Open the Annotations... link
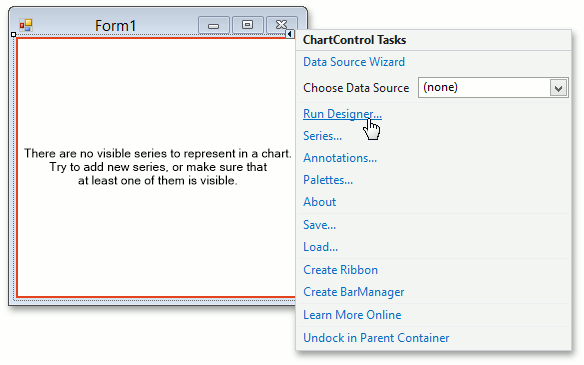The height and width of the screenshot is (365, 584). 340,158
